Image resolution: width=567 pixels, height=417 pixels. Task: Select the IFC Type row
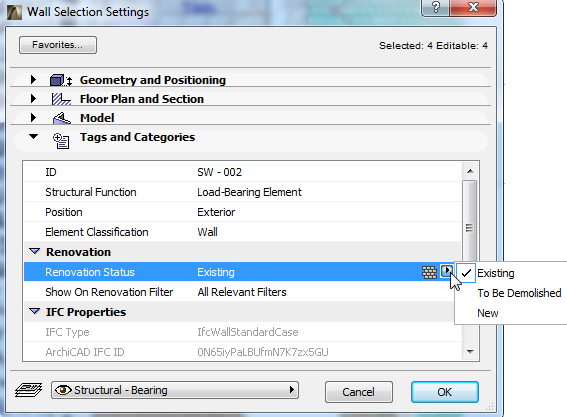[x=242, y=332]
